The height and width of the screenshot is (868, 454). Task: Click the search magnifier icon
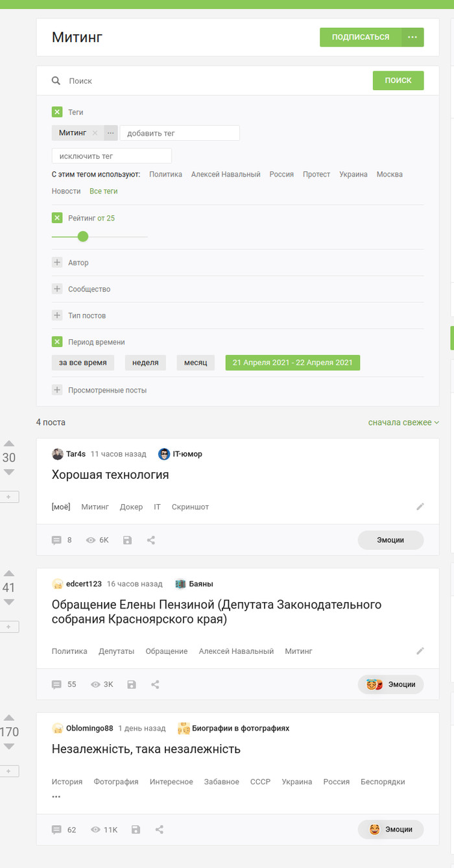point(56,81)
